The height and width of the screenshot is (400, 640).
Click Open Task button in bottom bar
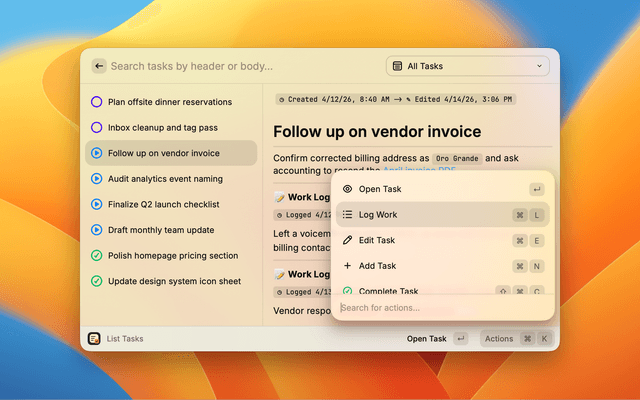(437, 339)
